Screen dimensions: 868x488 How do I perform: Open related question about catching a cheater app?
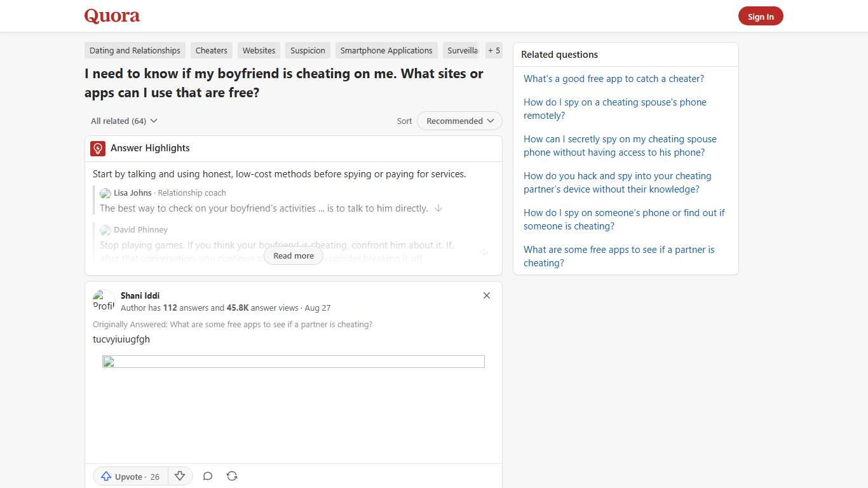coord(614,78)
